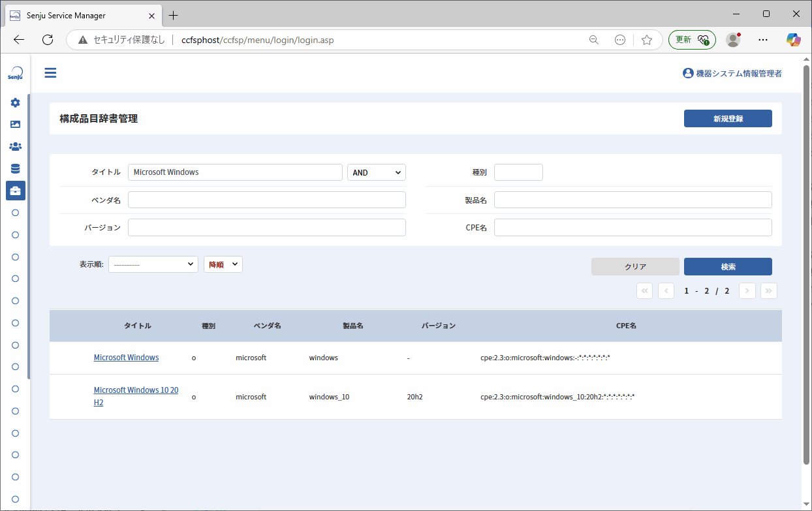
Task: Focus the ベンダ名 input field
Action: coord(267,200)
